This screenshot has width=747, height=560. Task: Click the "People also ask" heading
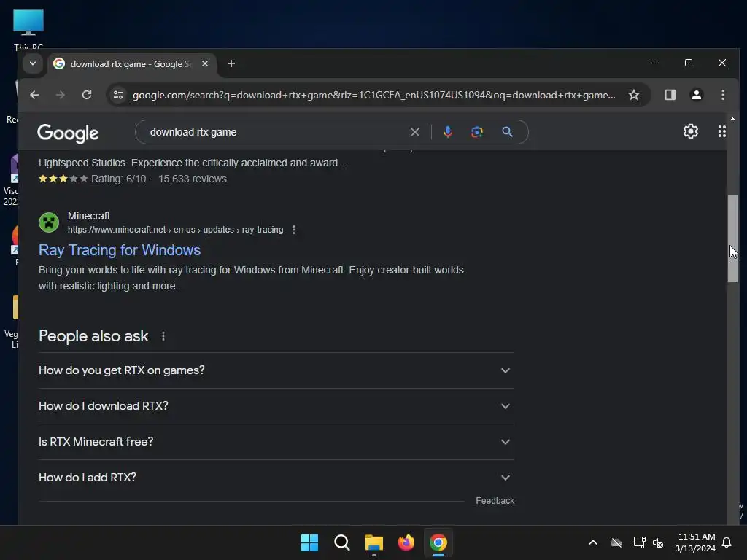[x=93, y=336]
